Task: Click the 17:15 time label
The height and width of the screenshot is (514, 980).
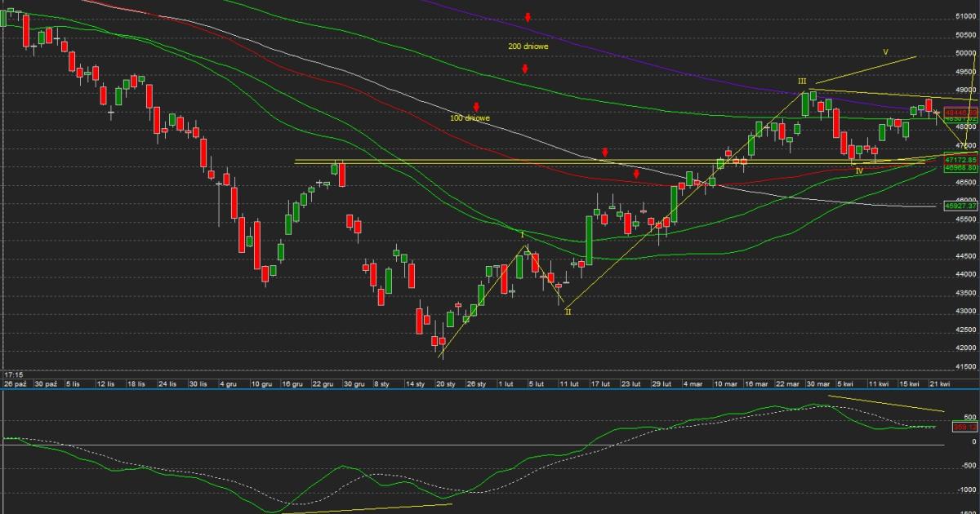Action: [x=13, y=374]
